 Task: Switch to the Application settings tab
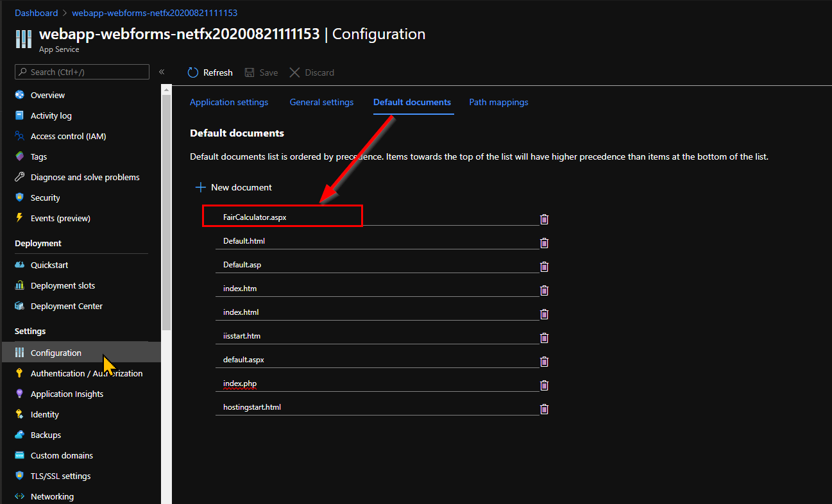tap(229, 102)
